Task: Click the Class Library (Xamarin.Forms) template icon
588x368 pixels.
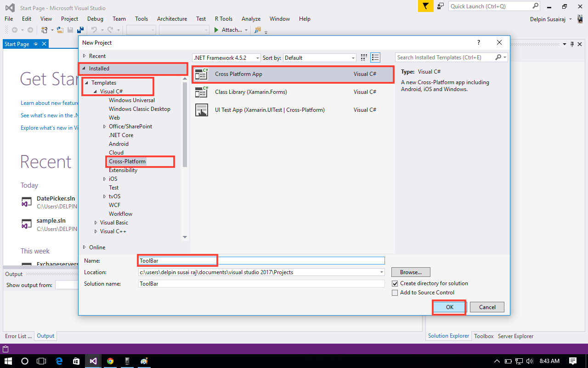Action: pyautogui.click(x=202, y=92)
